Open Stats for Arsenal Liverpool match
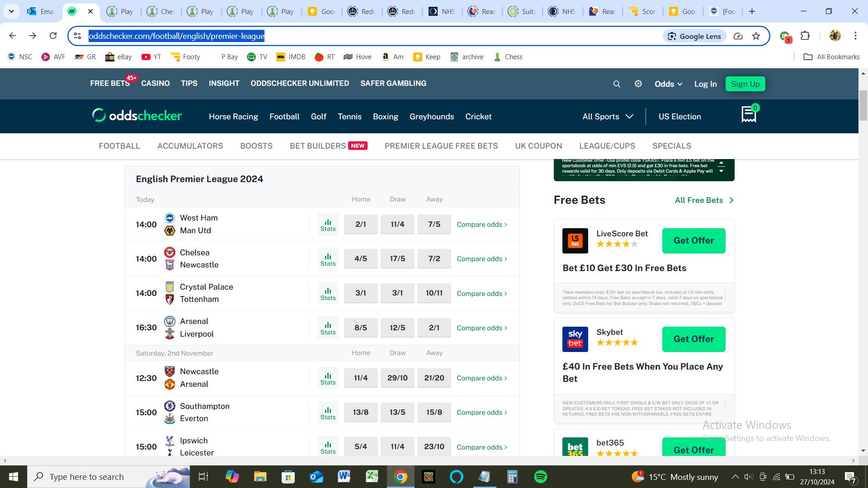Image resolution: width=868 pixels, height=488 pixels. (x=328, y=328)
